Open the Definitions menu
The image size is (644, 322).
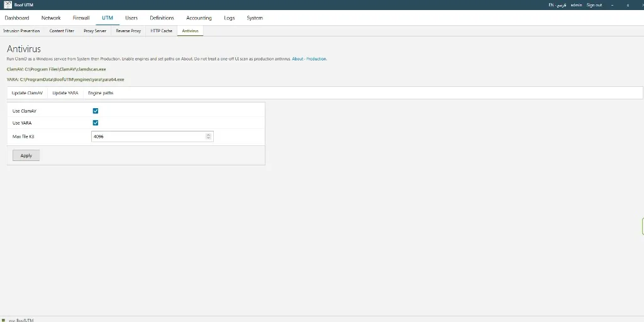pos(162,18)
